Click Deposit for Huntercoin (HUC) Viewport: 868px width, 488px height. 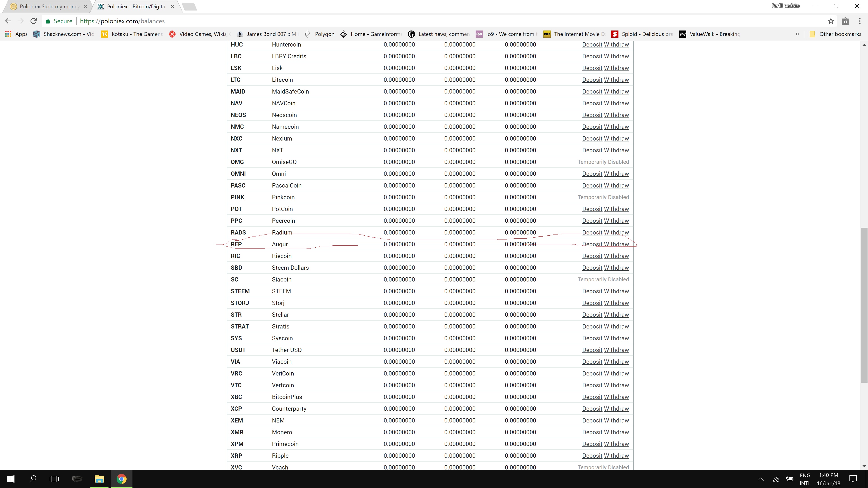592,45
